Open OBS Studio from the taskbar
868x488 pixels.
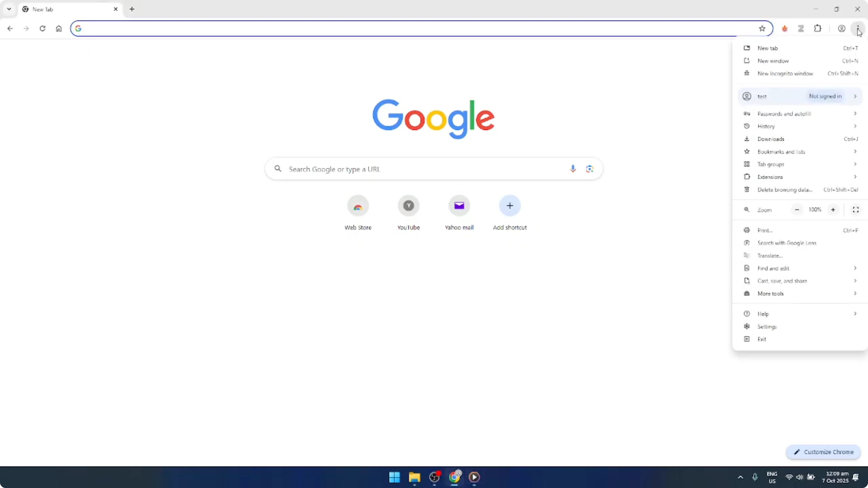(x=435, y=477)
